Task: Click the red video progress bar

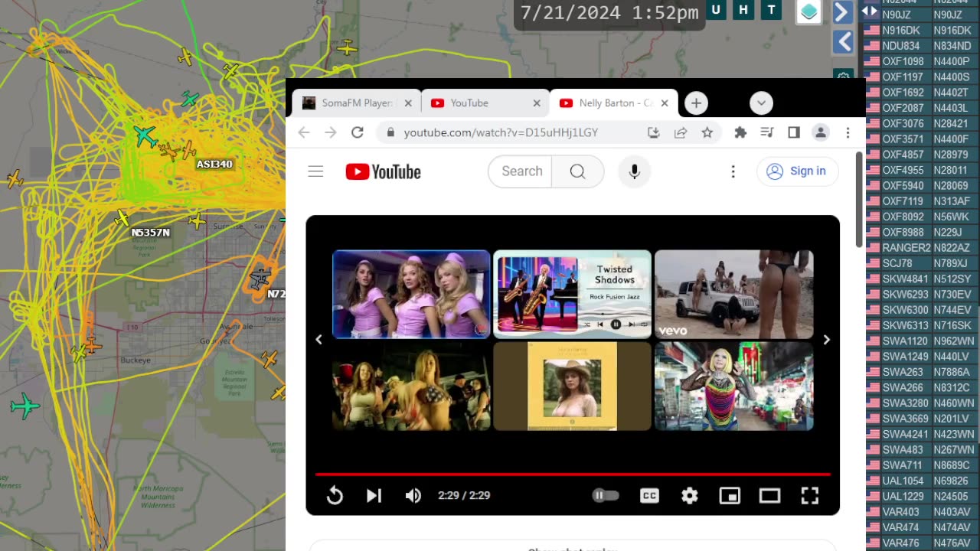Action: coord(573,474)
